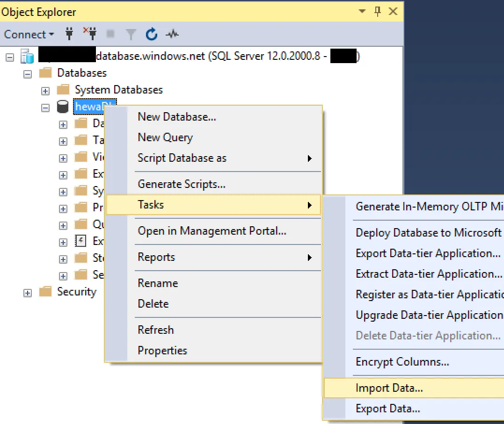
Task: Expand the System Databases folder
Action: (x=45, y=91)
